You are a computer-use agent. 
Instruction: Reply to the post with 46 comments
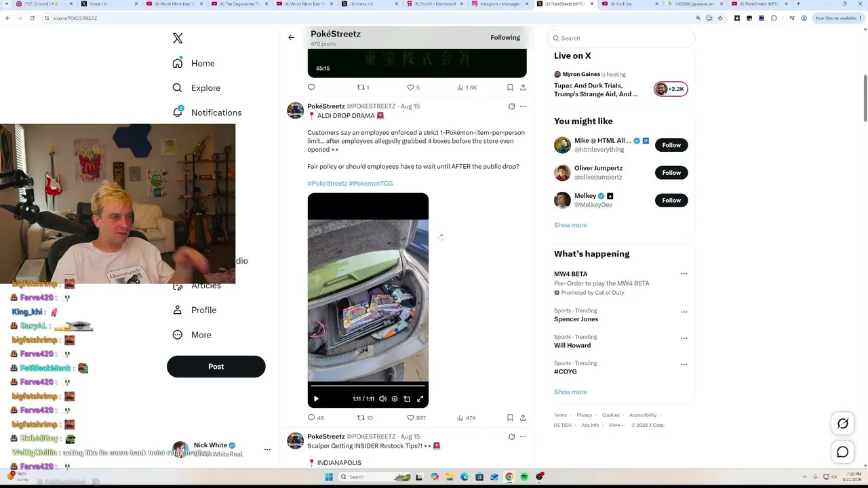click(x=315, y=418)
